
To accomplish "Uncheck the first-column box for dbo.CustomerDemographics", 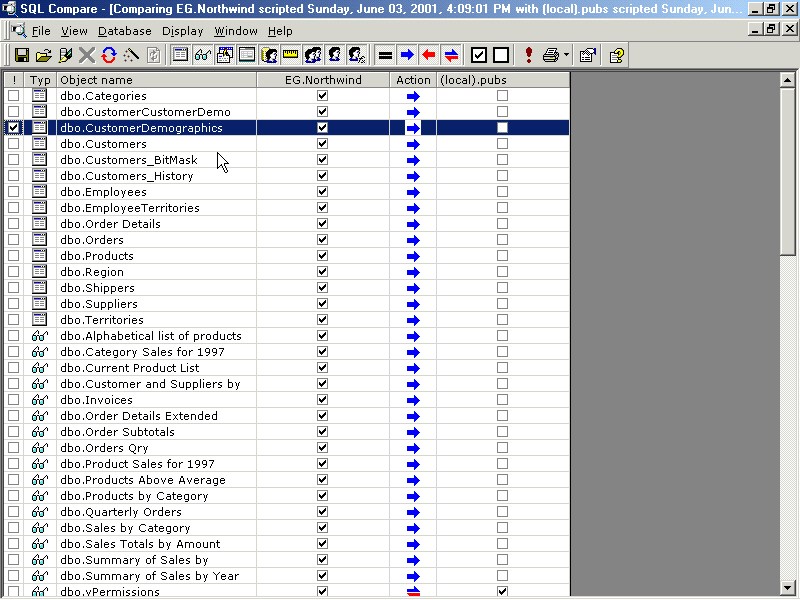I will tap(13, 128).
